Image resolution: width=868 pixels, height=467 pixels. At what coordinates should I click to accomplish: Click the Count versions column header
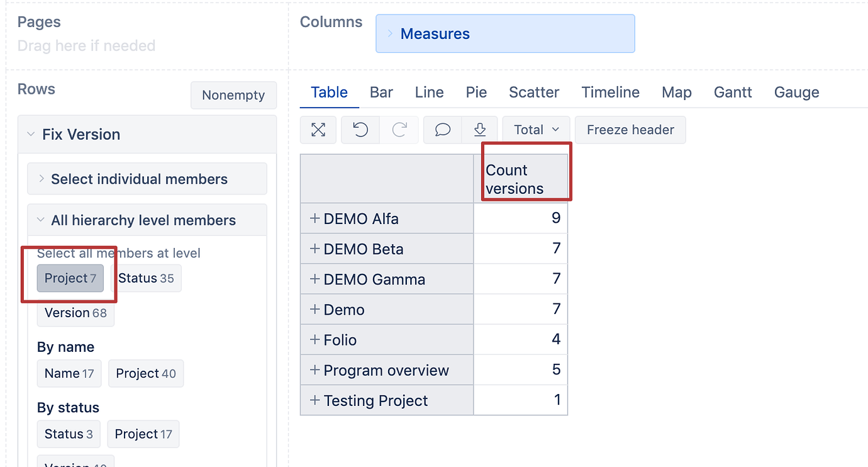(521, 179)
